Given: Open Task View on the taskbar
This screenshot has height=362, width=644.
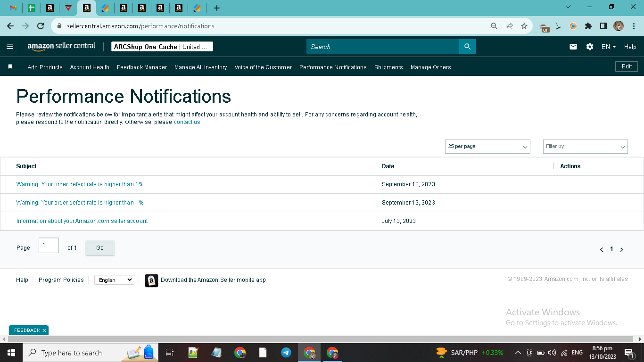Looking at the screenshot, I should tap(170, 353).
